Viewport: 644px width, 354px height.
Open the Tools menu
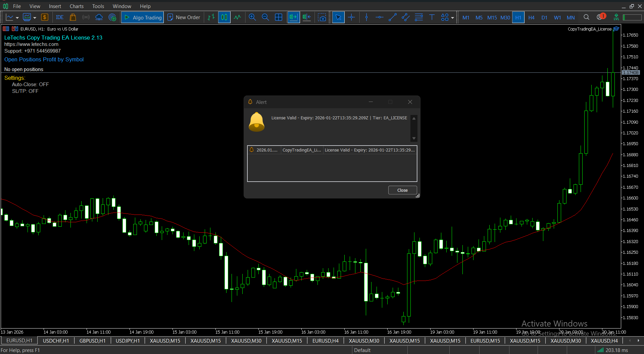click(98, 6)
